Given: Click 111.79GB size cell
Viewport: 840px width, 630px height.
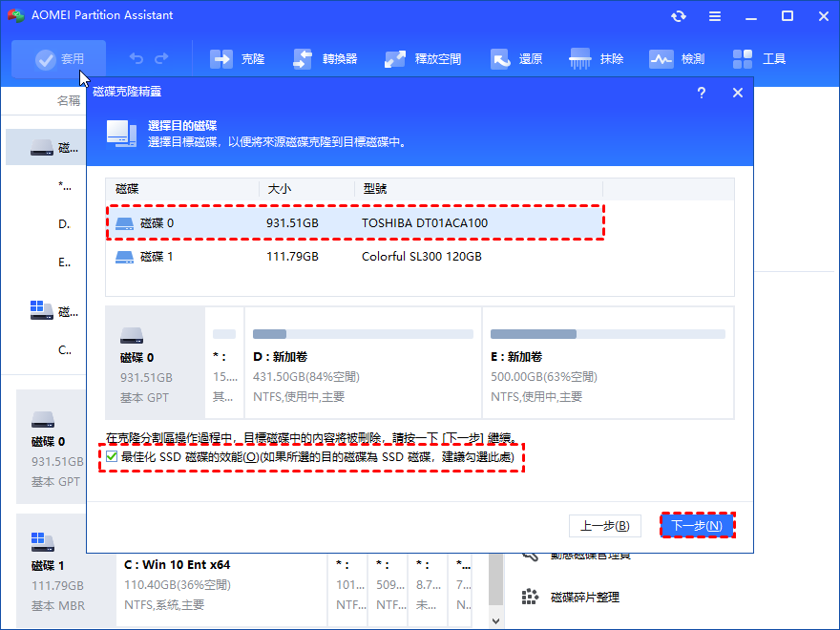Looking at the screenshot, I should [292, 257].
